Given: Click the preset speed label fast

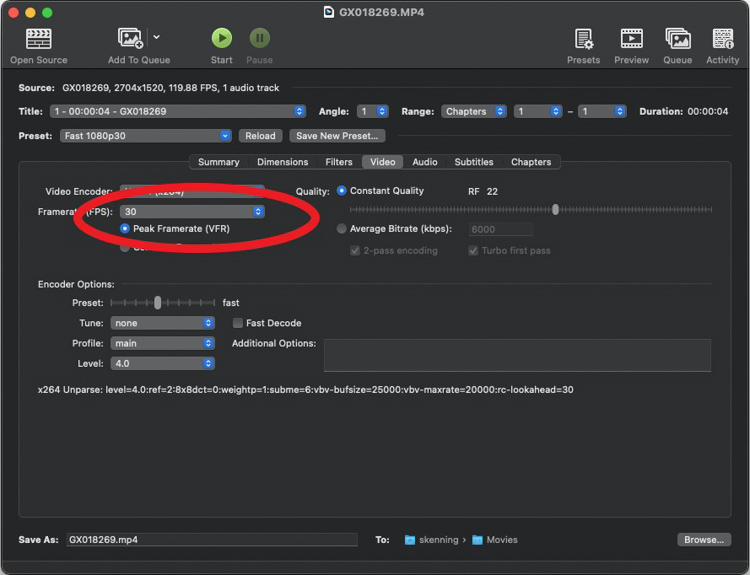Looking at the screenshot, I should [231, 302].
